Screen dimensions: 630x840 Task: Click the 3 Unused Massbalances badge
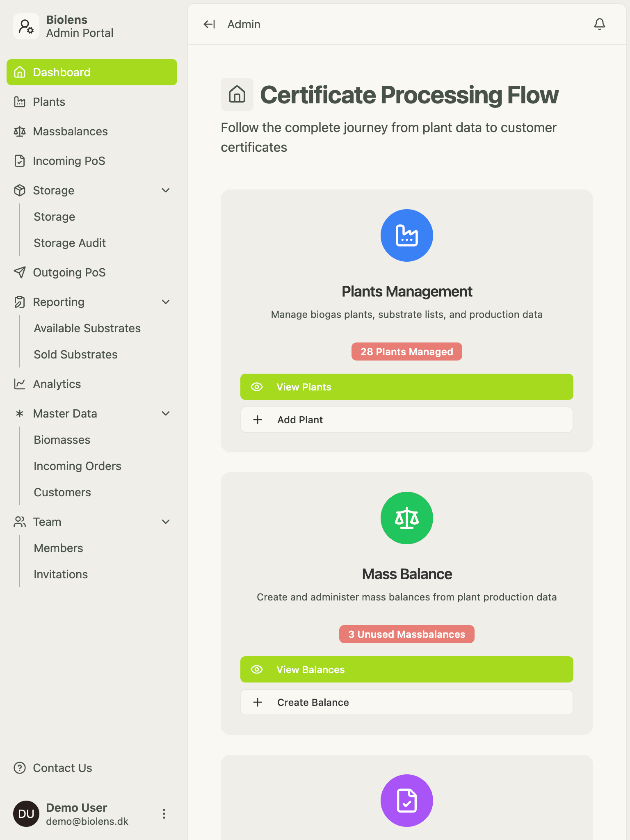406,634
